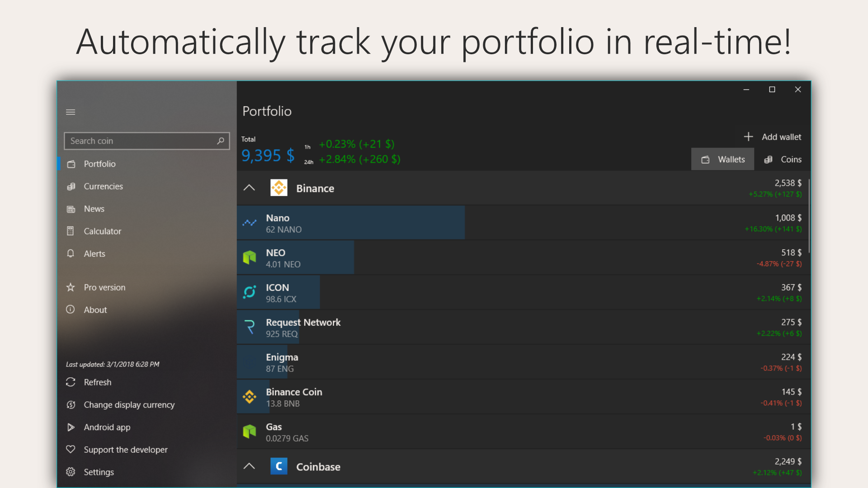The width and height of the screenshot is (868, 488).
Task: Click the Binance exchange logo
Action: pyautogui.click(x=278, y=188)
